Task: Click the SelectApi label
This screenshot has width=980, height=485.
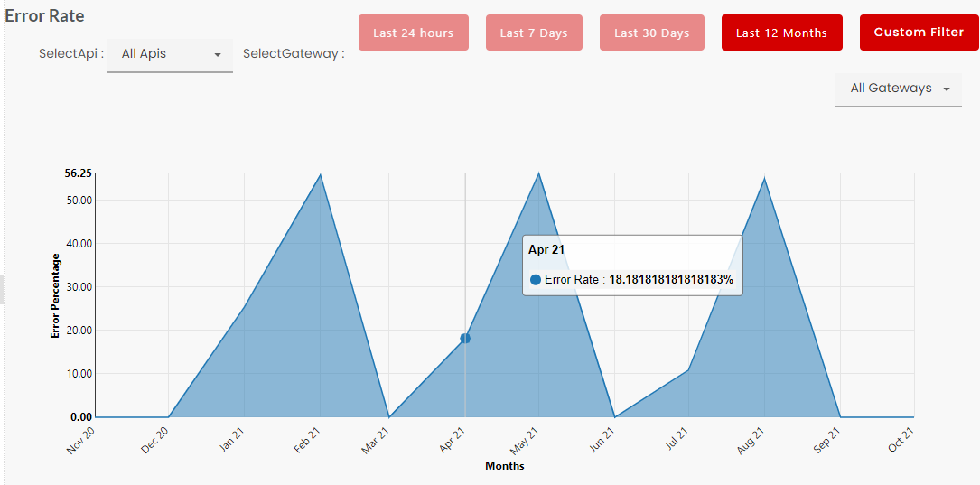Action: coord(70,54)
